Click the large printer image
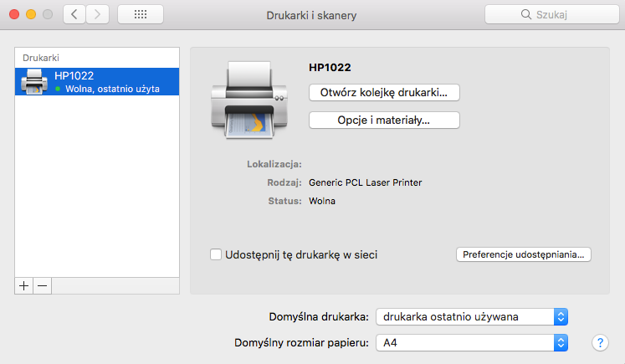The height and width of the screenshot is (364, 625). pos(249,100)
